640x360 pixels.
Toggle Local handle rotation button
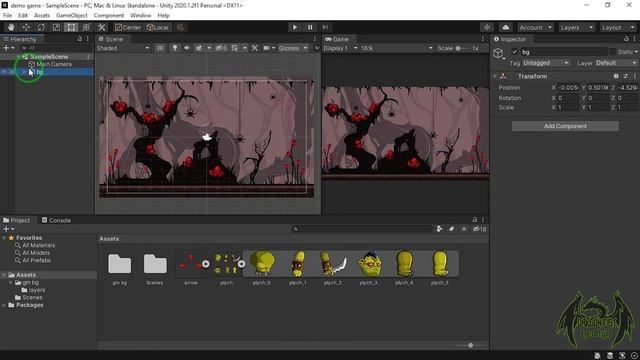[x=158, y=27]
